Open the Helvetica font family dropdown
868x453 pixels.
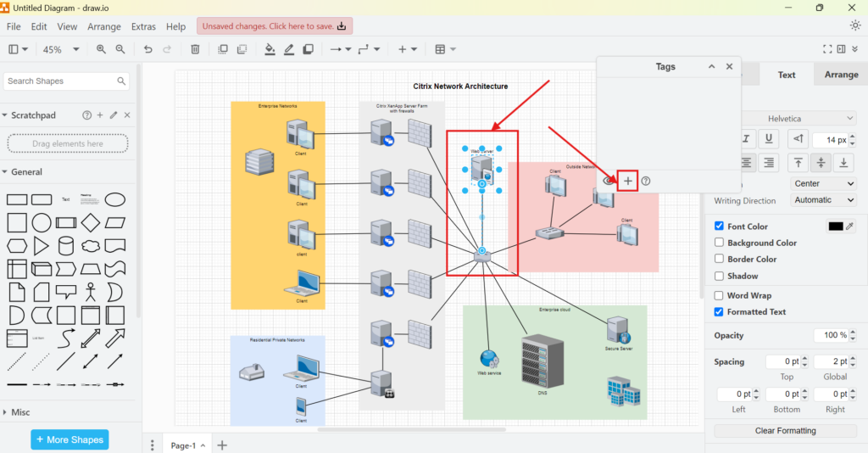(799, 119)
